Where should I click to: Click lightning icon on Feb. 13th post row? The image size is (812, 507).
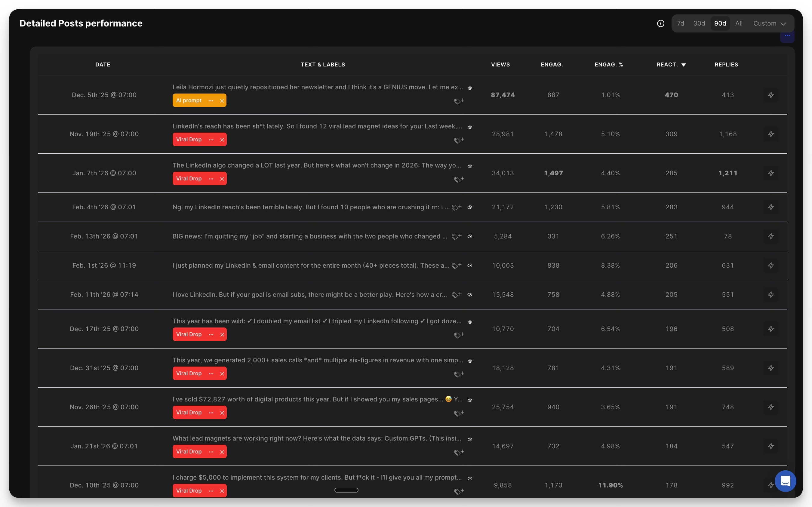click(x=771, y=236)
